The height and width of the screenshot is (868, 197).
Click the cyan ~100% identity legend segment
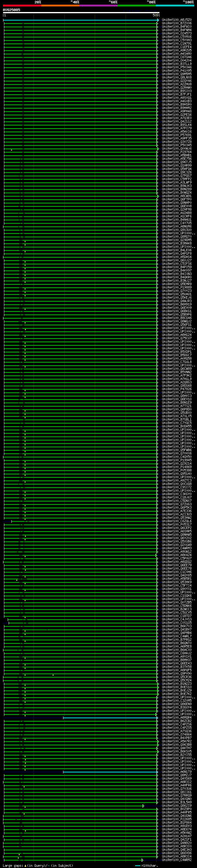pyautogui.click(x=175, y=6)
